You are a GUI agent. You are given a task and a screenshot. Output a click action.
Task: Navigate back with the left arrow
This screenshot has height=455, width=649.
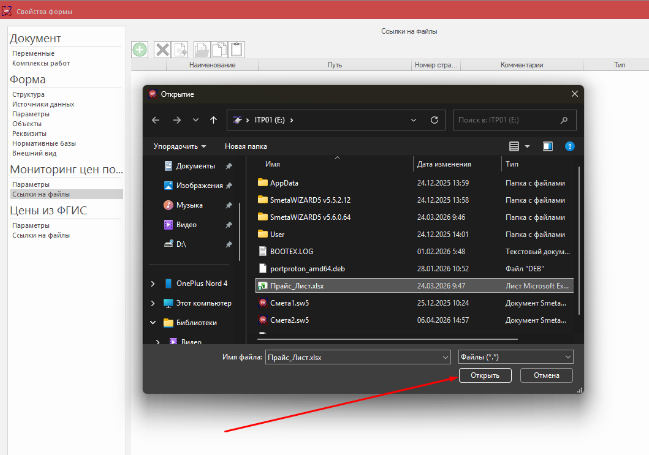(x=156, y=120)
